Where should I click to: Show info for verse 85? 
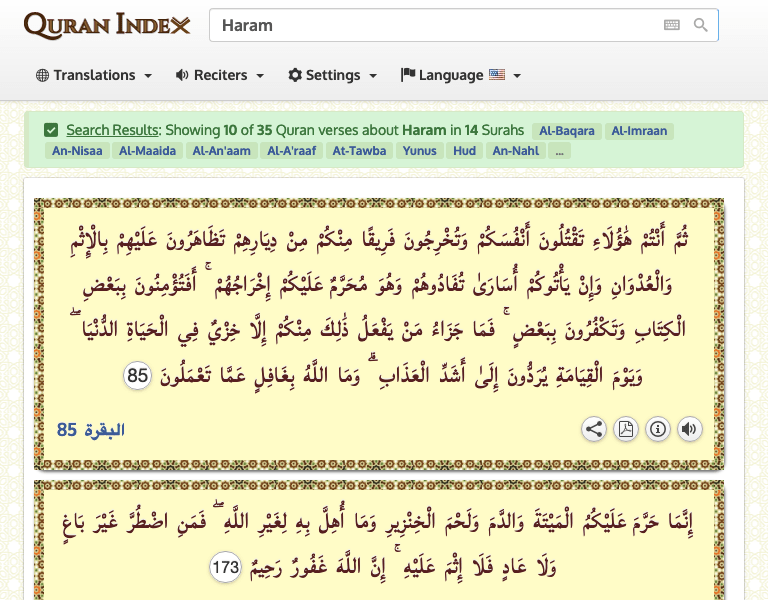pyautogui.click(x=658, y=429)
